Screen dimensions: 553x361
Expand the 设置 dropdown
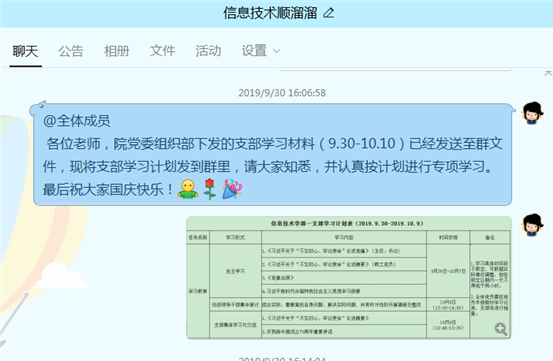tap(261, 51)
